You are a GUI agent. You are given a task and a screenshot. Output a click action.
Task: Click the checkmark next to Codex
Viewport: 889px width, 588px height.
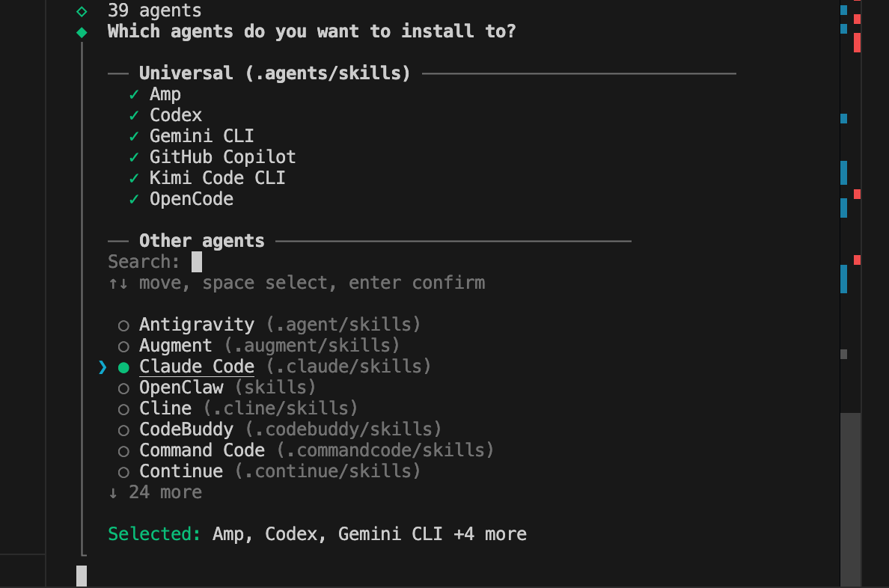pos(134,115)
